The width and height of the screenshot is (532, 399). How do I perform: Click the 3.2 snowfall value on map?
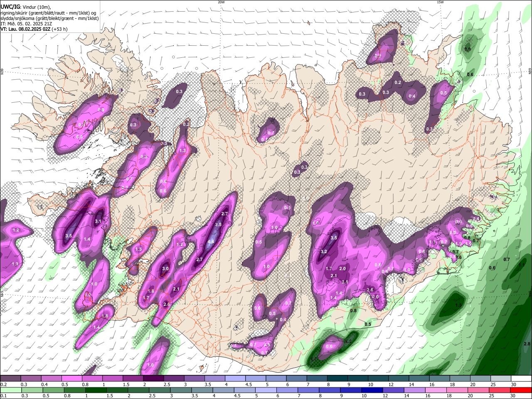point(324,251)
